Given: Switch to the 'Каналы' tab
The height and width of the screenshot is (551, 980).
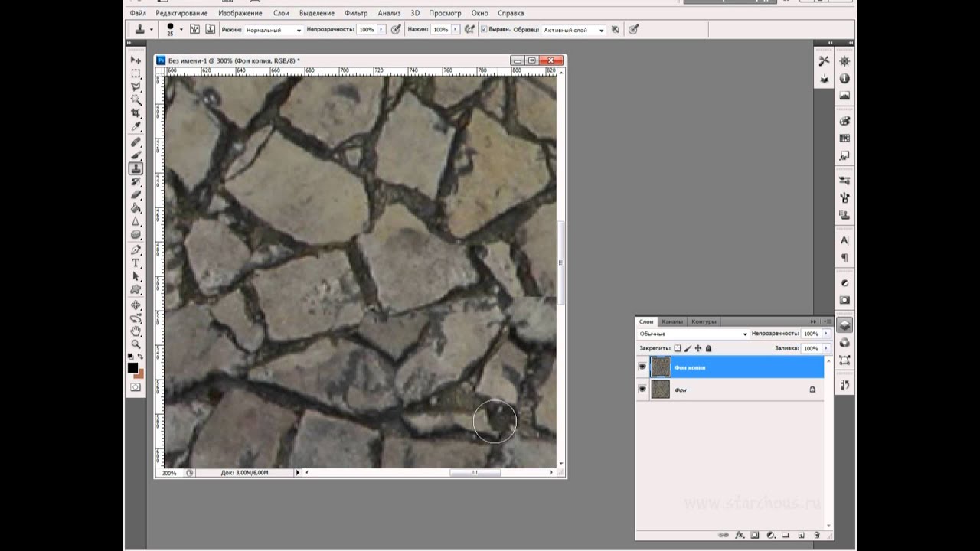Looking at the screenshot, I should (x=671, y=321).
